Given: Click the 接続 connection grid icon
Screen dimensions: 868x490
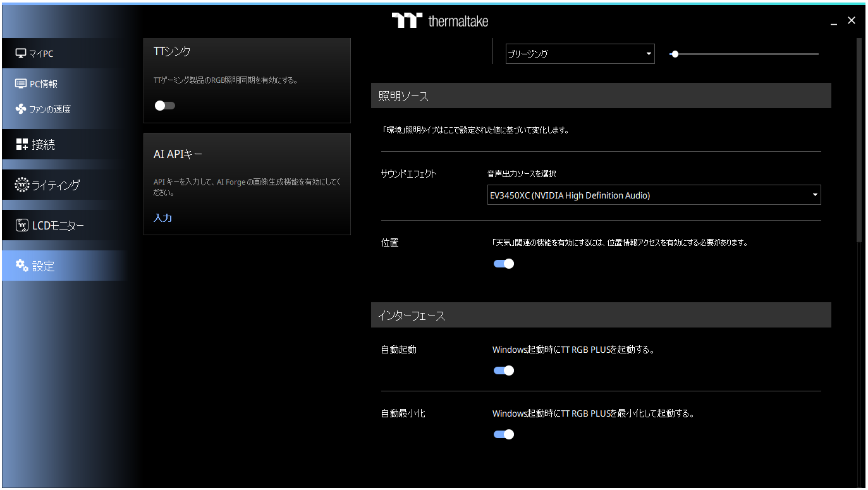Looking at the screenshot, I should pos(22,145).
